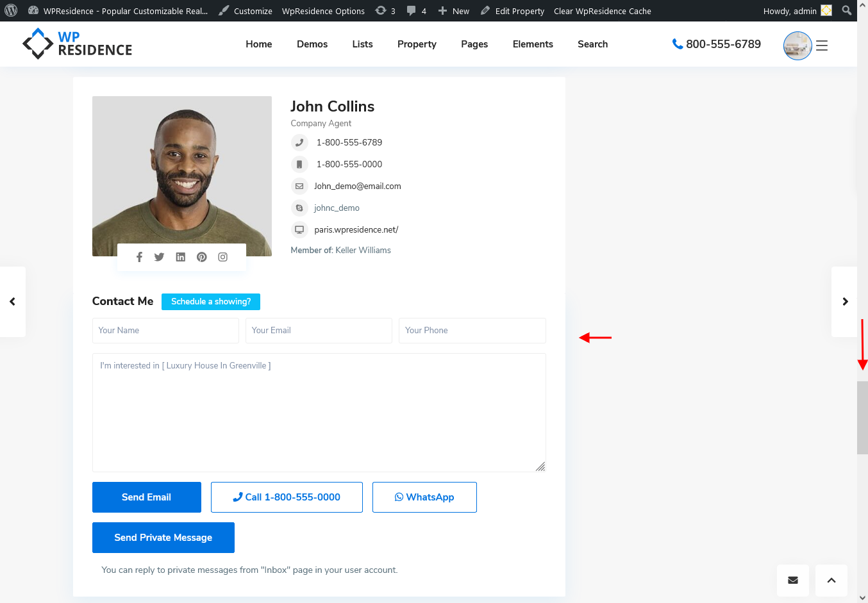This screenshot has height=603, width=868.
Task: Open the WordPress logo menu
Action: [11, 11]
